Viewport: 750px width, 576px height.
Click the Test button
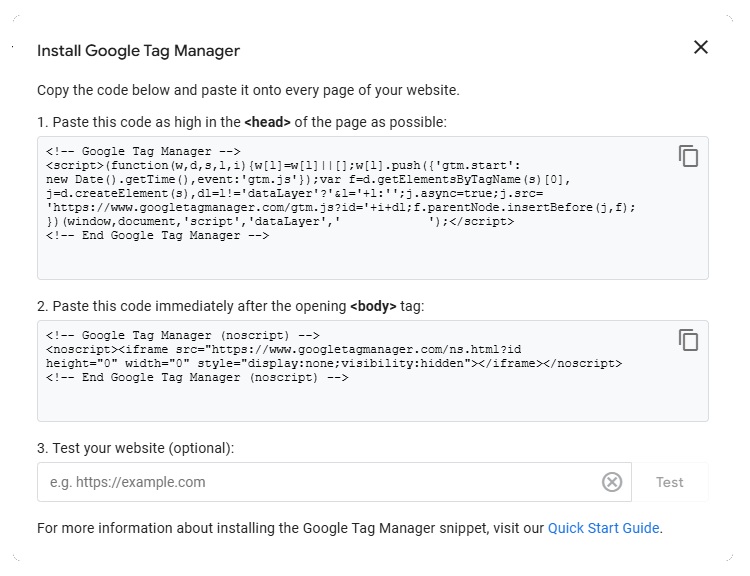670,482
